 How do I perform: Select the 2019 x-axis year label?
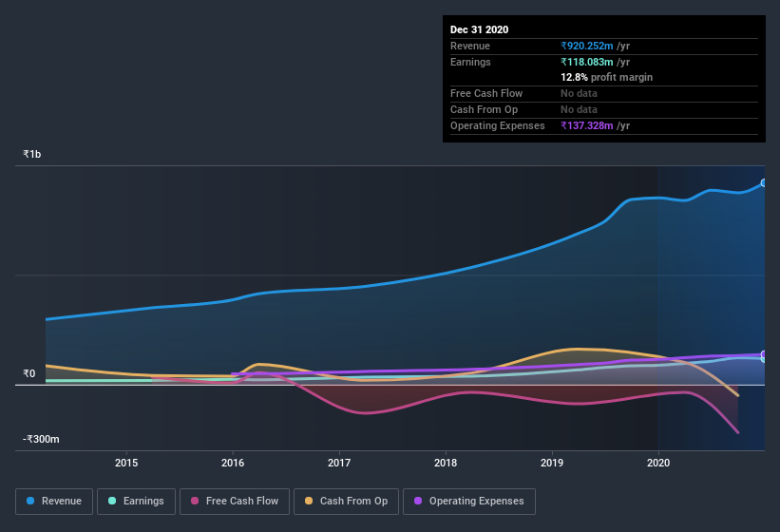pos(552,463)
